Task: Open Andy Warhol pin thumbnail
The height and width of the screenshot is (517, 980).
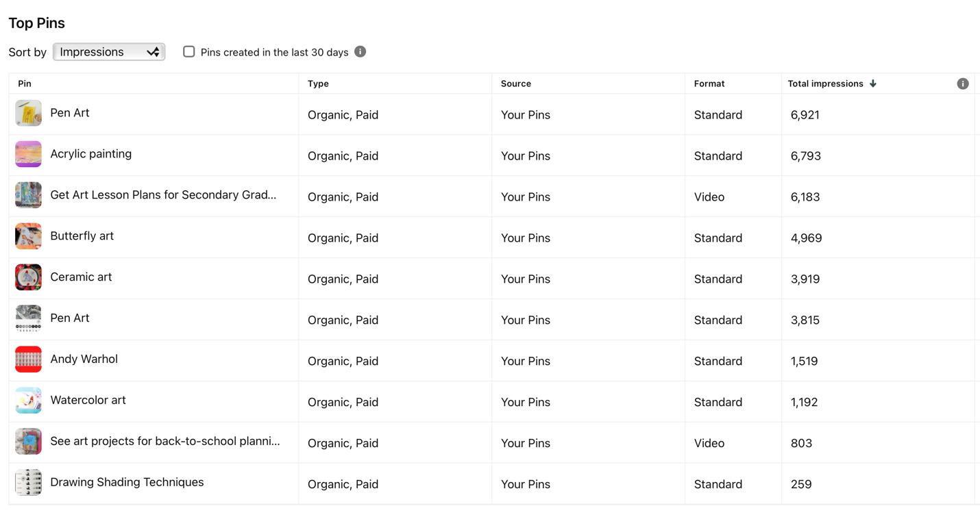Action: pyautogui.click(x=29, y=360)
